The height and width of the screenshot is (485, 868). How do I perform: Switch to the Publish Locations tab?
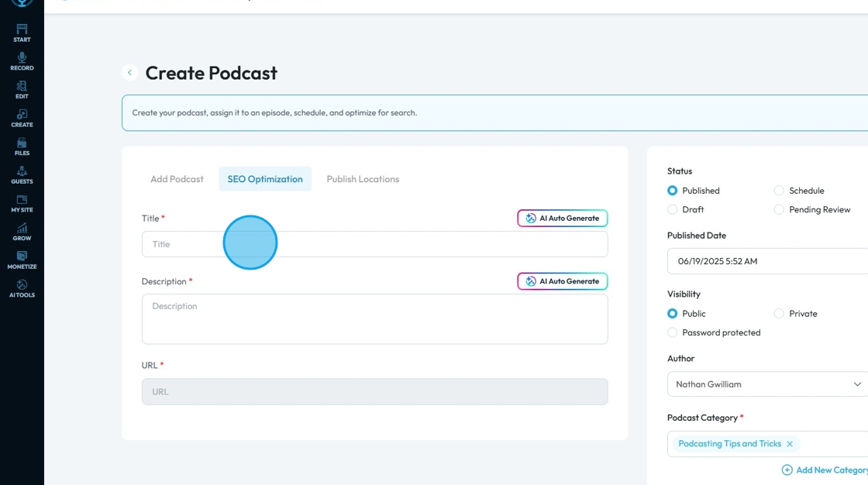pyautogui.click(x=363, y=179)
